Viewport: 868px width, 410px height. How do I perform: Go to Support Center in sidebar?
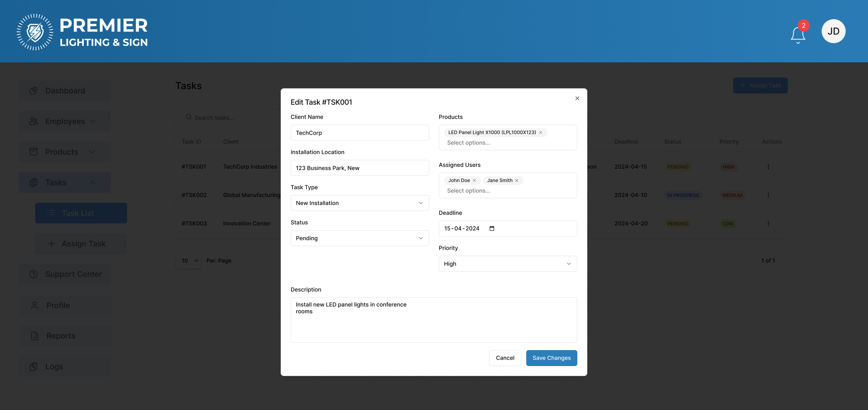point(65,274)
